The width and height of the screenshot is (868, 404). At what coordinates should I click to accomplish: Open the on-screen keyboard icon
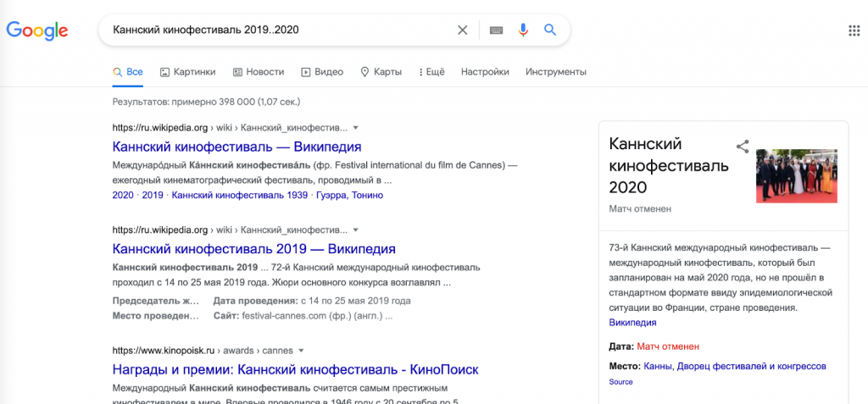click(x=496, y=30)
